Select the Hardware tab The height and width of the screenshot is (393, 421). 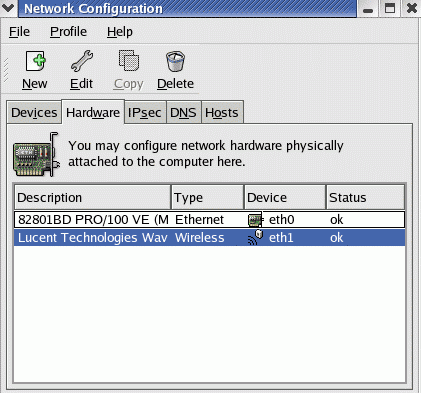coord(93,112)
